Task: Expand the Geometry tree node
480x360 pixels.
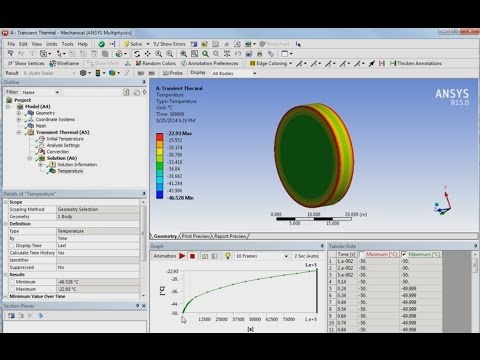Action: (x=19, y=113)
